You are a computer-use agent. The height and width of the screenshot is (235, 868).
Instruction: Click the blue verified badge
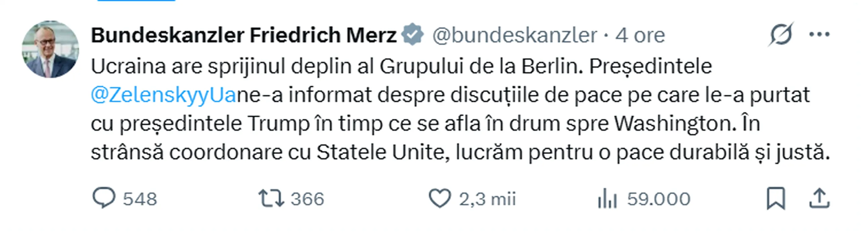pyautogui.click(x=412, y=35)
